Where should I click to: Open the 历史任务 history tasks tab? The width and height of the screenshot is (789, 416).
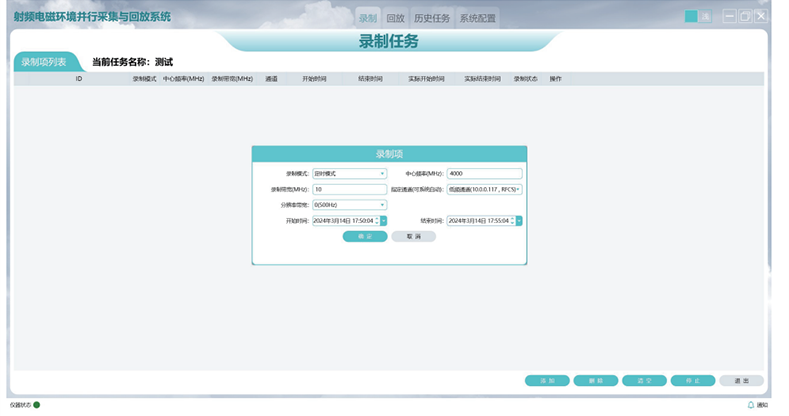(x=432, y=18)
